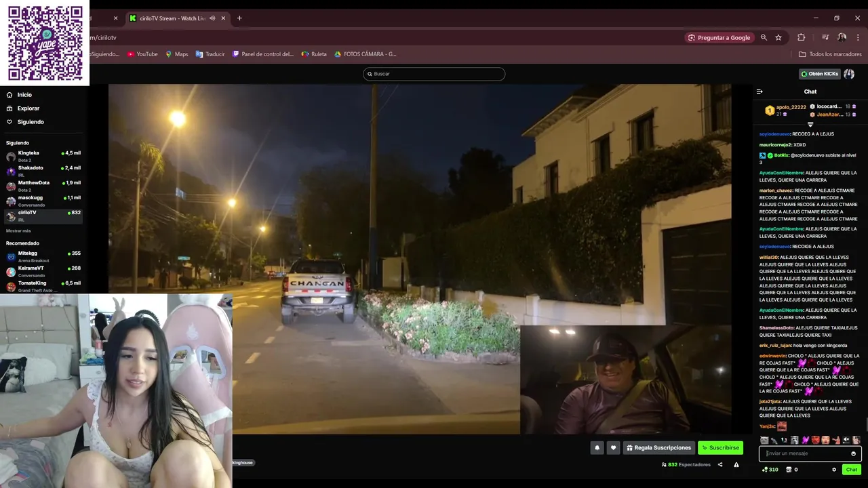The height and width of the screenshot is (488, 868).
Task: Open KeirameVT recommended channel
Action: coord(43,272)
